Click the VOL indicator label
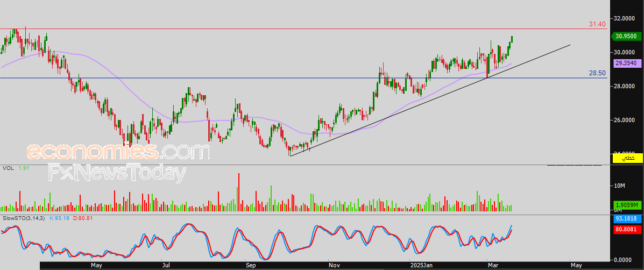 pyautogui.click(x=8, y=168)
